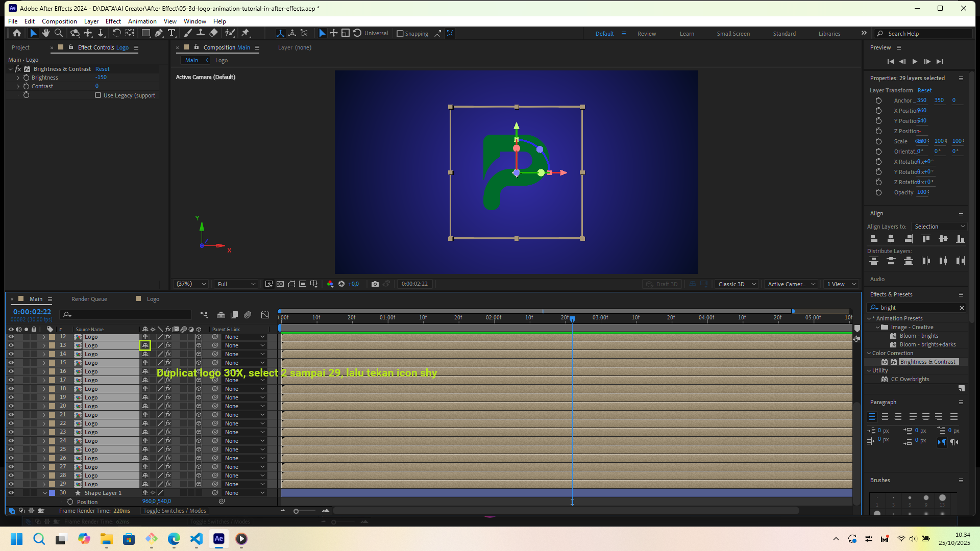The image size is (980, 551).
Task: Open the Classic 3D renderer dropdown
Action: 737,284
